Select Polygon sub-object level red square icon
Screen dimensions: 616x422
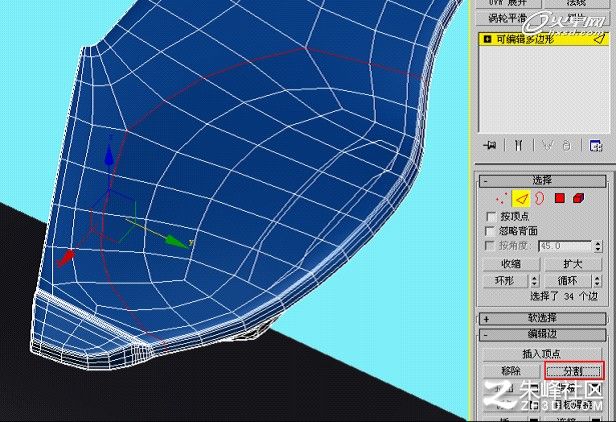pyautogui.click(x=560, y=198)
